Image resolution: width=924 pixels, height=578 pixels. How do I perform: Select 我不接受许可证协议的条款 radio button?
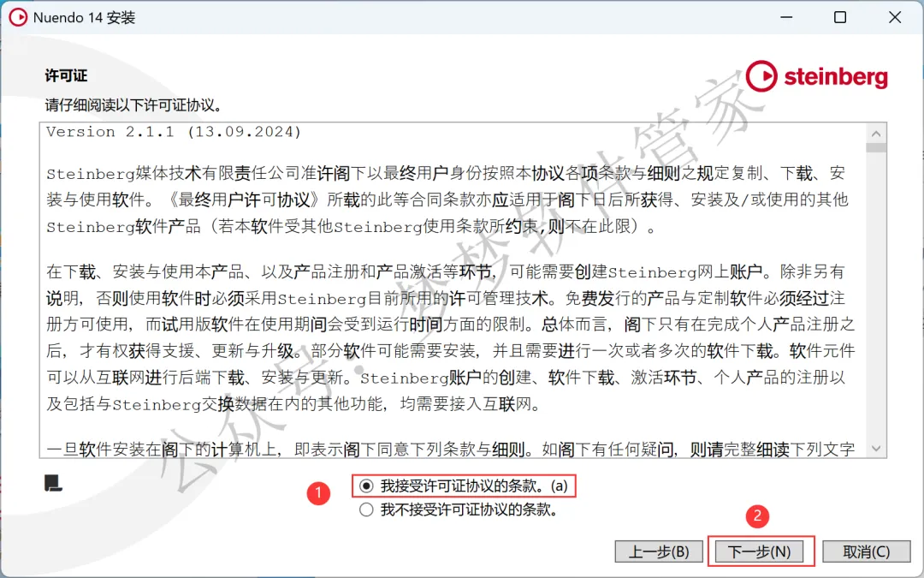pyautogui.click(x=366, y=509)
